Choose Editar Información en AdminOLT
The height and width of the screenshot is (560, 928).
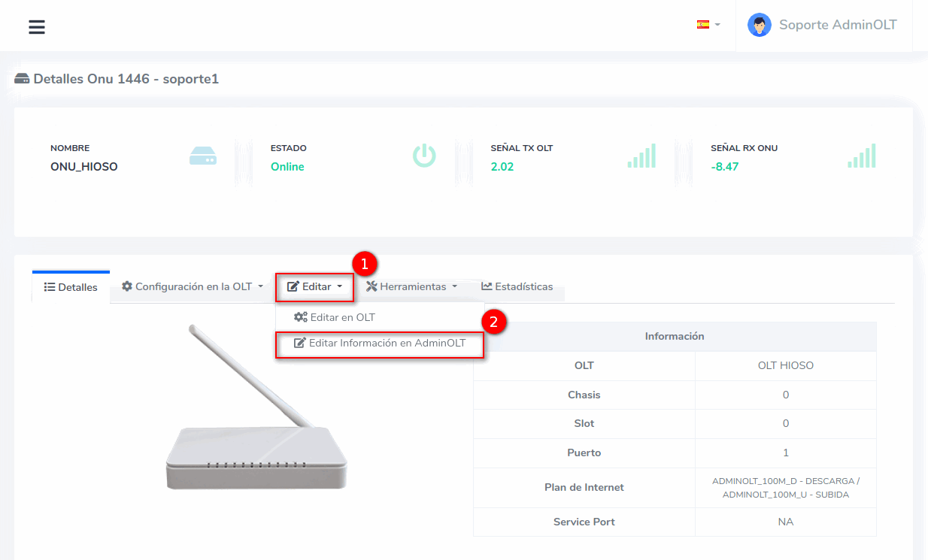(x=380, y=344)
